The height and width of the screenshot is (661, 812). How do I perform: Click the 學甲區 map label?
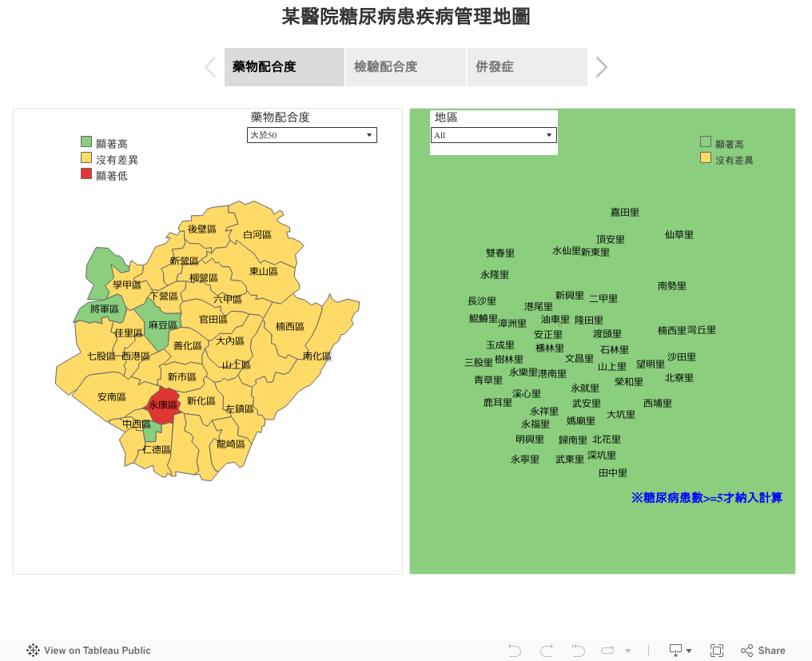click(x=127, y=285)
